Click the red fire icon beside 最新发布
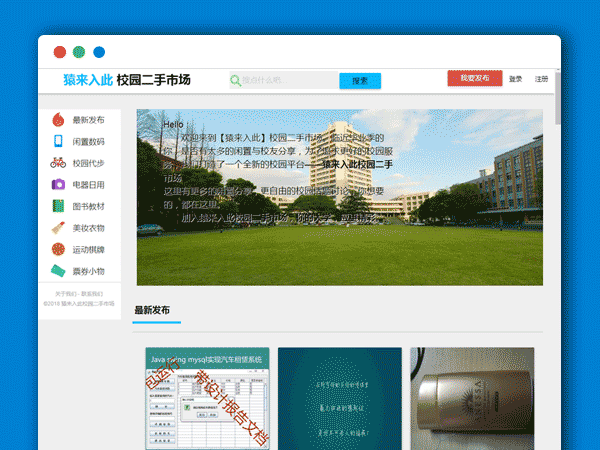Image resolution: width=600 pixels, height=450 pixels. pos(58,120)
